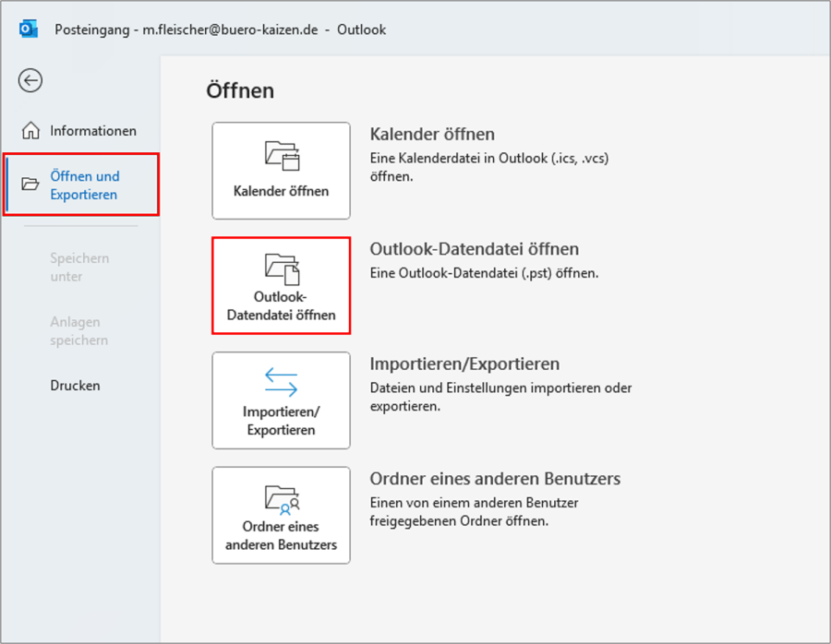The width and height of the screenshot is (831, 644).
Task: Open the Drucken section
Action: pos(75,385)
